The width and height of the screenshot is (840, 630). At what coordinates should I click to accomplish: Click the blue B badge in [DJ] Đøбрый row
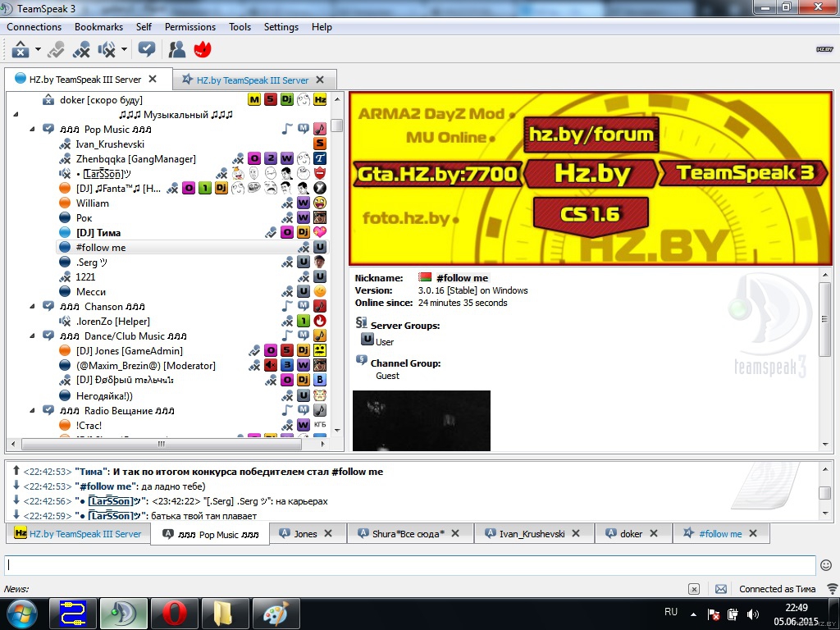pos(320,380)
